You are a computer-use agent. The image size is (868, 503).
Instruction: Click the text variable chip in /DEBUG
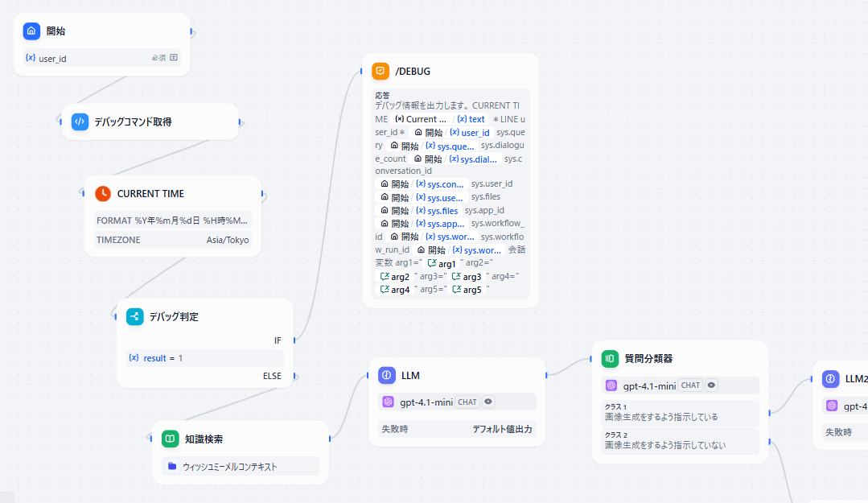pos(471,119)
